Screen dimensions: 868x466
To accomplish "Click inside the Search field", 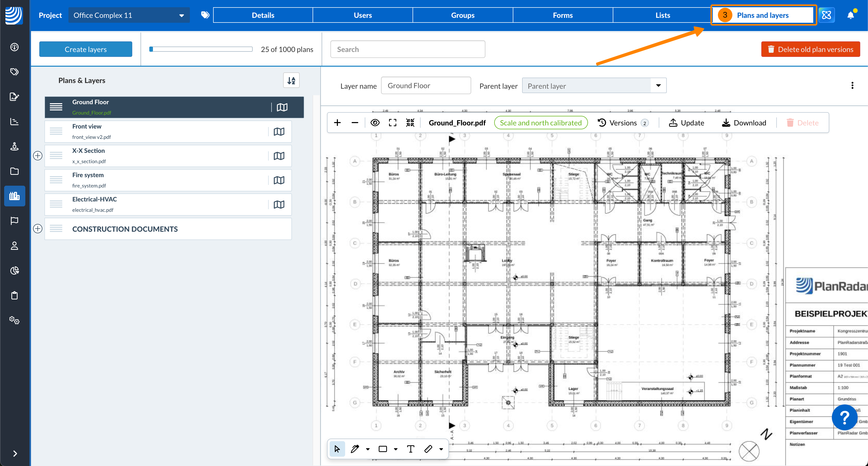I will pyautogui.click(x=407, y=49).
